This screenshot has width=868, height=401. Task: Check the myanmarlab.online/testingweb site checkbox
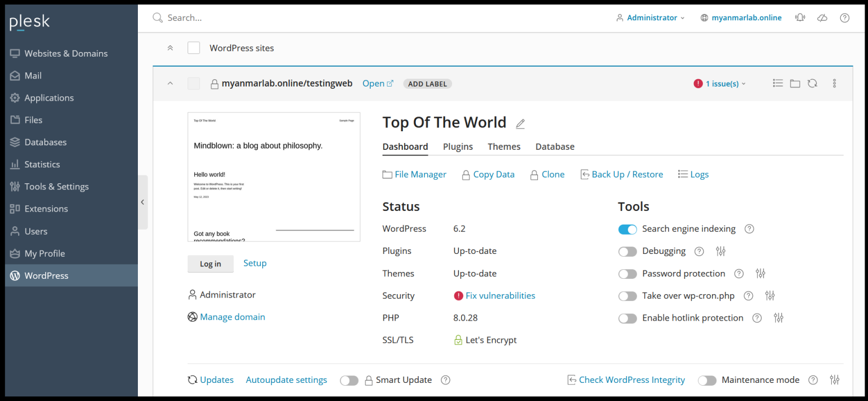(x=194, y=84)
